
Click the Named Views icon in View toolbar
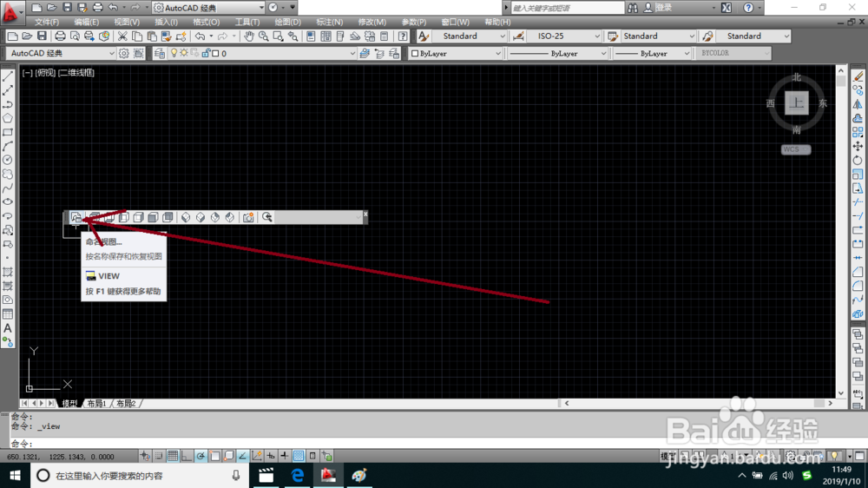tap(76, 217)
